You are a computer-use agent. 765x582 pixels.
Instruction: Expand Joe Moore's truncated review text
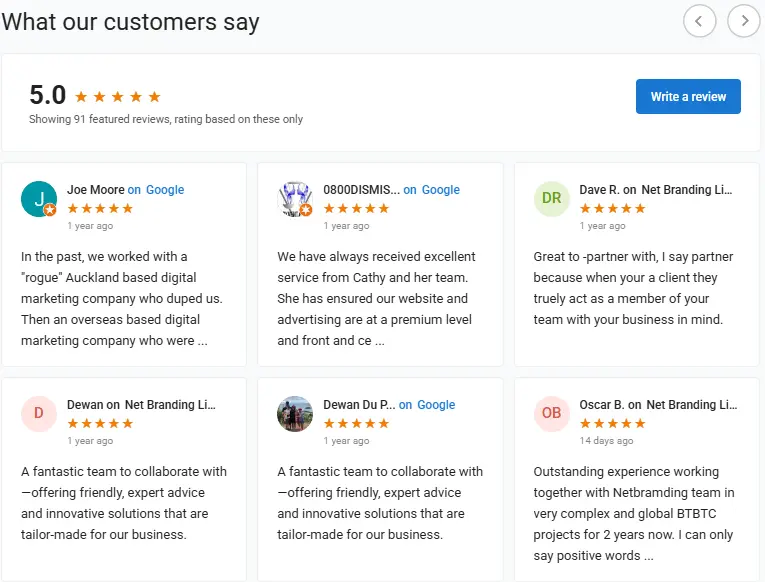pos(203,341)
